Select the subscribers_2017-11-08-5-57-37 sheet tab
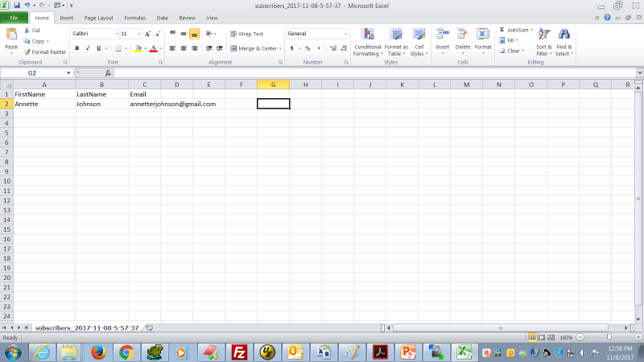The image size is (644, 362). click(x=87, y=328)
